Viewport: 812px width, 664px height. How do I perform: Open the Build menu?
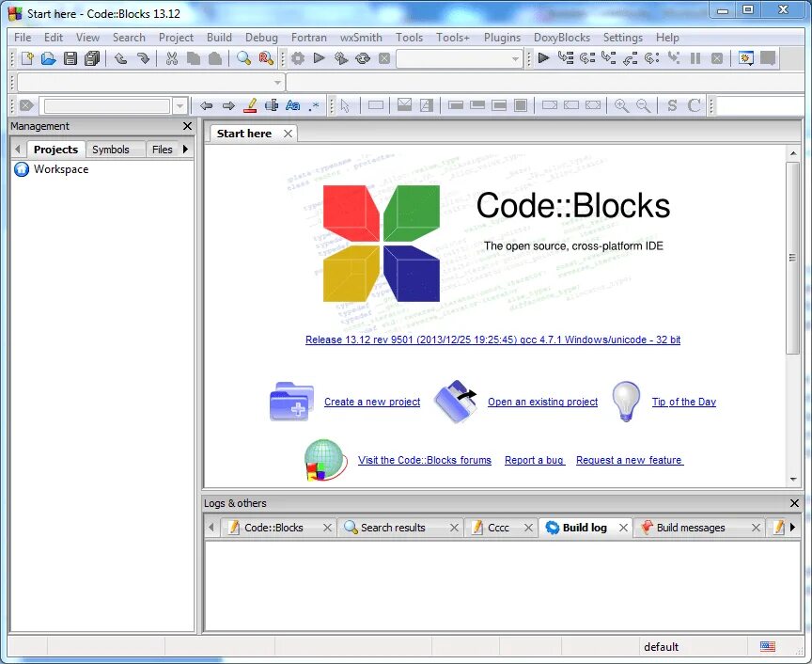point(219,38)
